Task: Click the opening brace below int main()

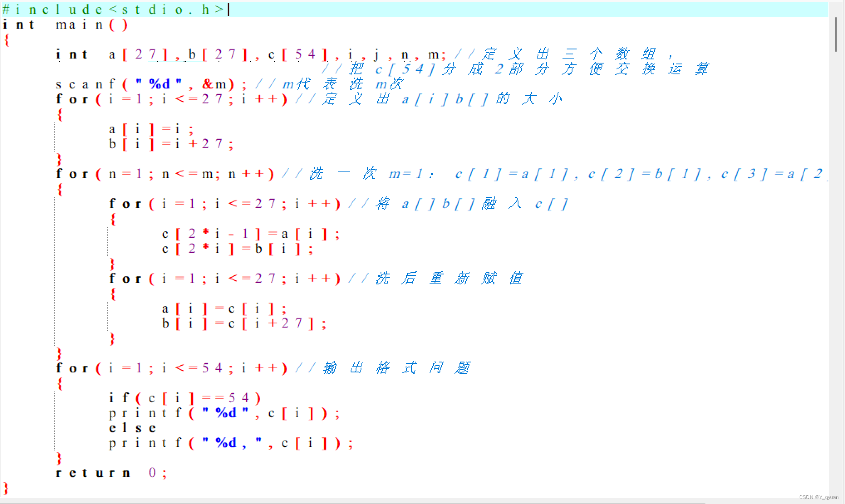Action: pos(7,40)
